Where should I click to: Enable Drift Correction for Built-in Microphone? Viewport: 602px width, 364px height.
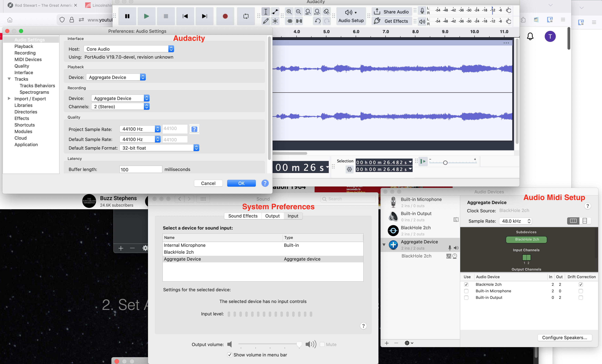(581, 291)
